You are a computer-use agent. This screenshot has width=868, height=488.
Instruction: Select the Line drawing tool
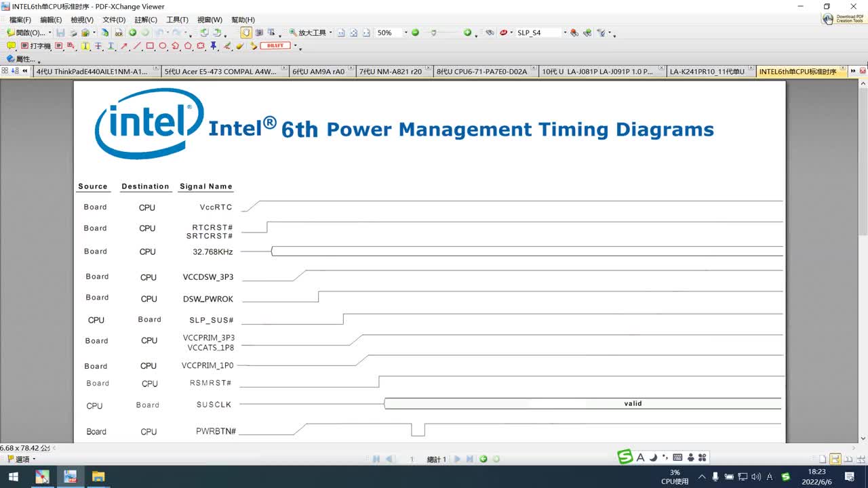coord(137,46)
